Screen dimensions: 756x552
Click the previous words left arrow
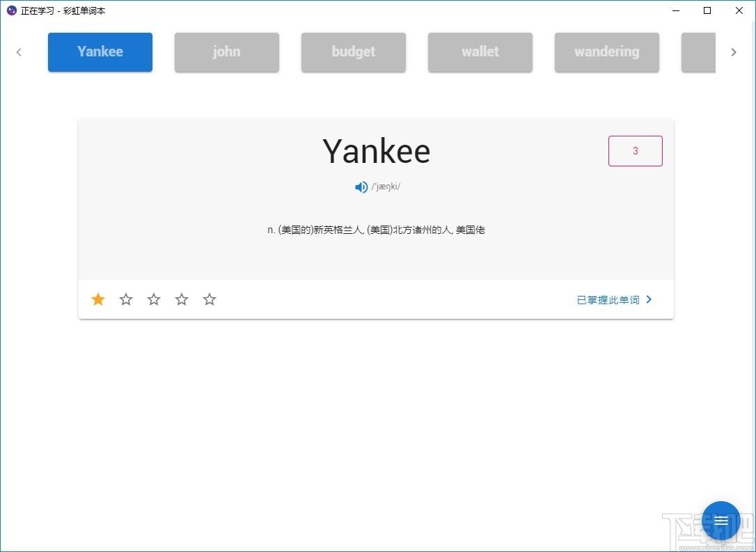click(x=19, y=52)
